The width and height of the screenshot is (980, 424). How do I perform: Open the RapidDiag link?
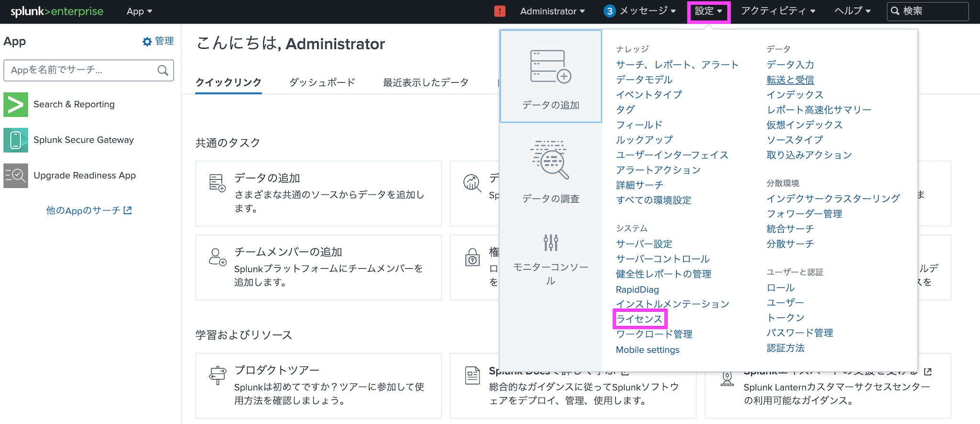click(x=637, y=289)
